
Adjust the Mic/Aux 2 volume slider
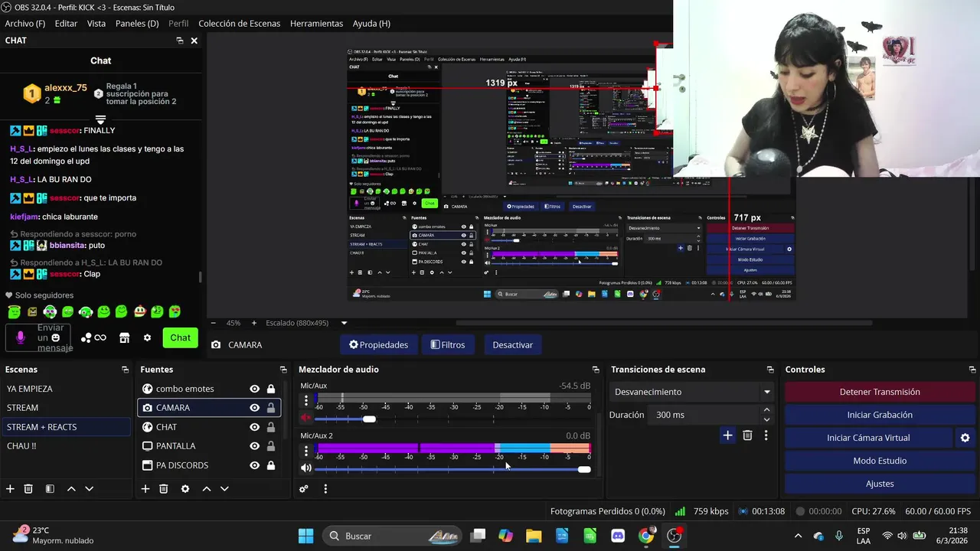tap(584, 469)
